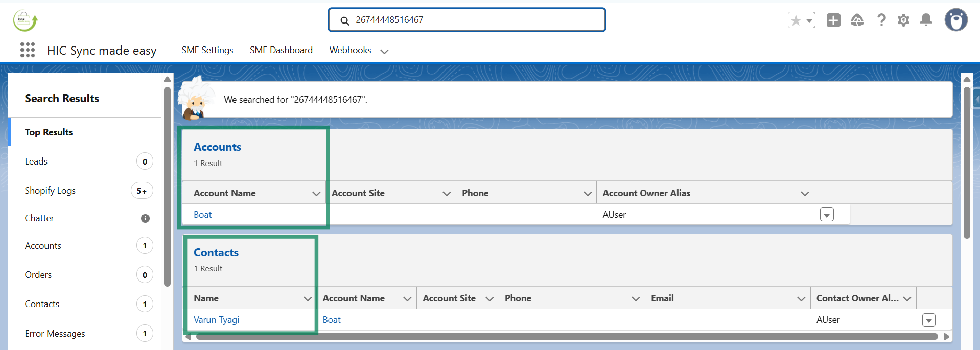This screenshot has width=980, height=350.
Task: Click the page vertical scrollbar thumb
Action: (967, 162)
